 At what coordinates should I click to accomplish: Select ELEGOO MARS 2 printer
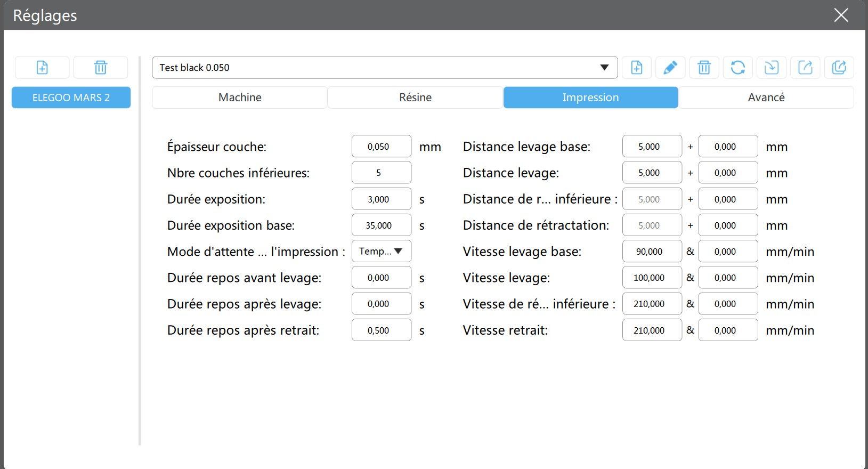pos(71,98)
